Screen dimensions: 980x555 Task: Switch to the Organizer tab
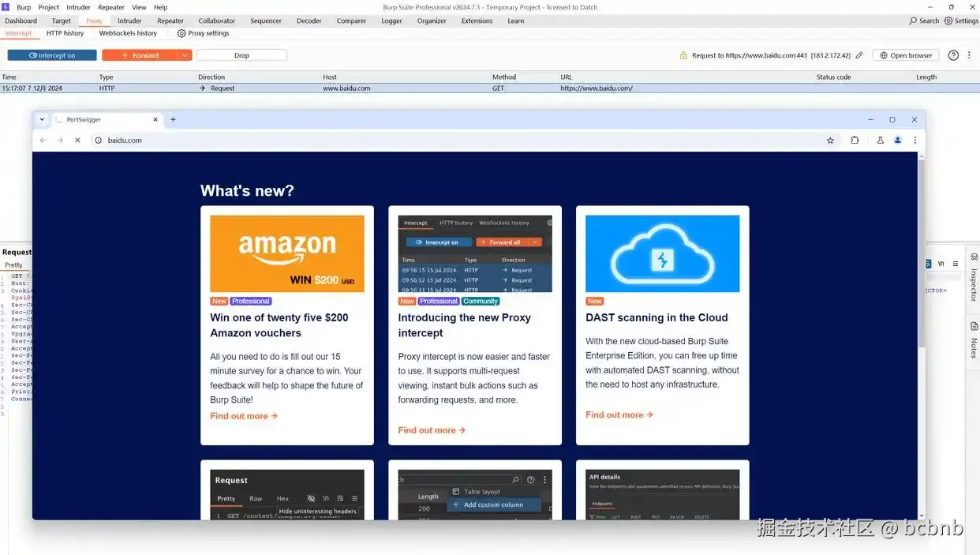pyautogui.click(x=432, y=21)
